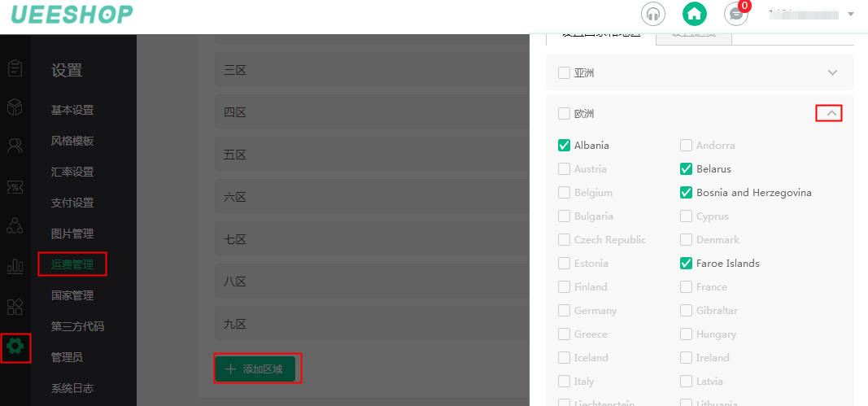Open the orders clipboard icon in sidebar
Screen dimensions: 868x406
point(15,68)
